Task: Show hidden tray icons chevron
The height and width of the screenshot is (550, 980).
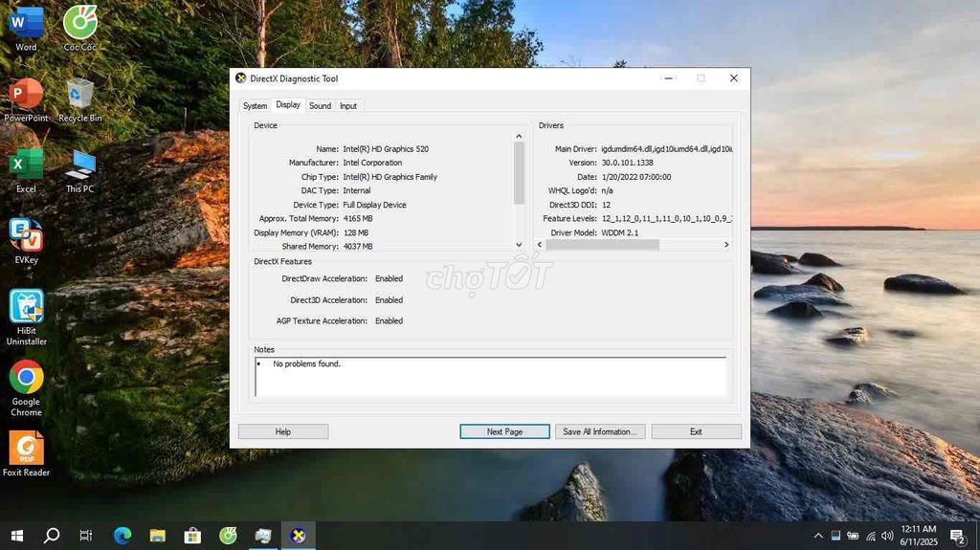Action: (817, 536)
